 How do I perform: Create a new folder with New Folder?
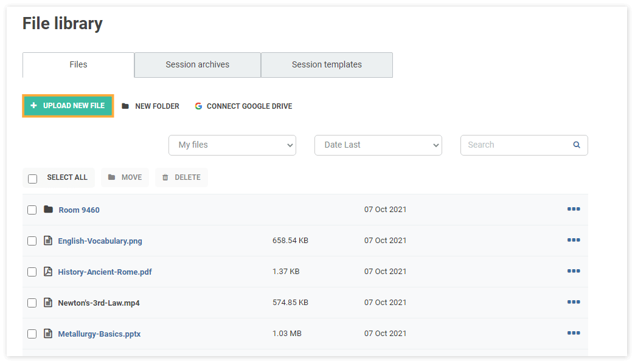point(151,106)
